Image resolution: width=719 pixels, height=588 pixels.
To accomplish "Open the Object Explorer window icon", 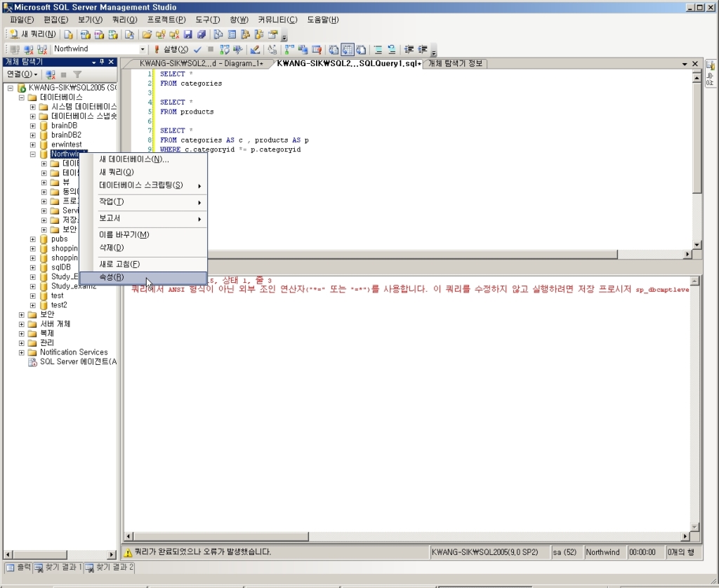I will pos(245,34).
